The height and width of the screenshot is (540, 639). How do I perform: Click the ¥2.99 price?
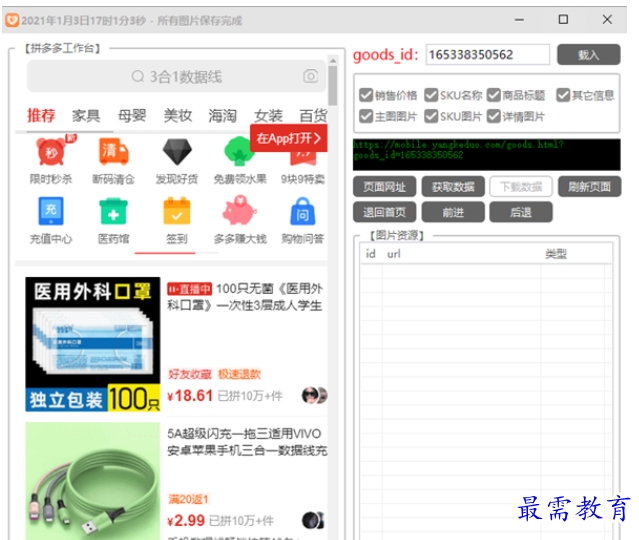(186, 520)
